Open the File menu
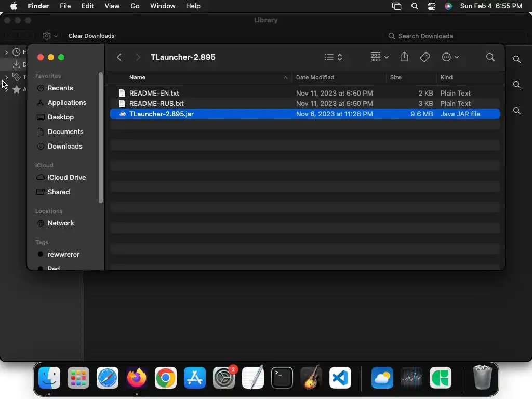Screen dimensions: 532x399 click(65, 6)
